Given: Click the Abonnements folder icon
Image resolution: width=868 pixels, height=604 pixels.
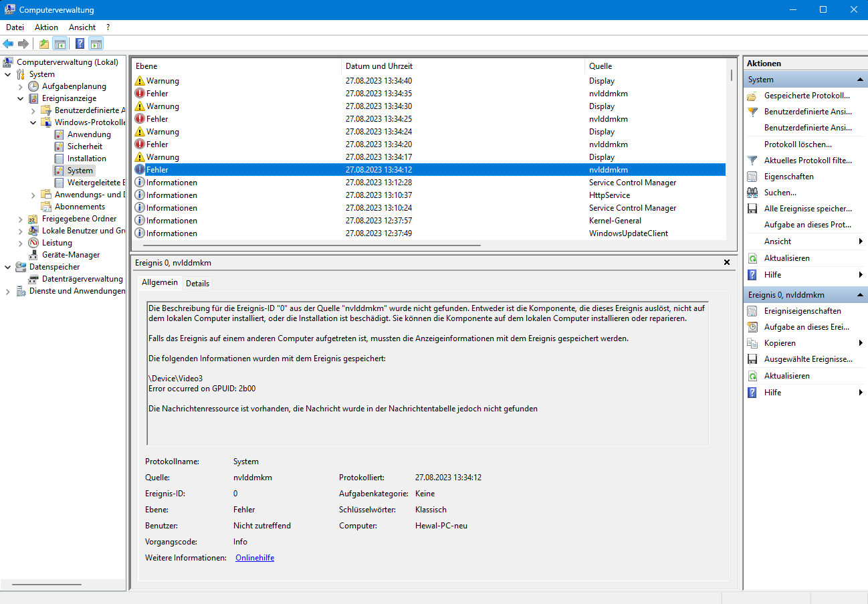Looking at the screenshot, I should click(46, 207).
